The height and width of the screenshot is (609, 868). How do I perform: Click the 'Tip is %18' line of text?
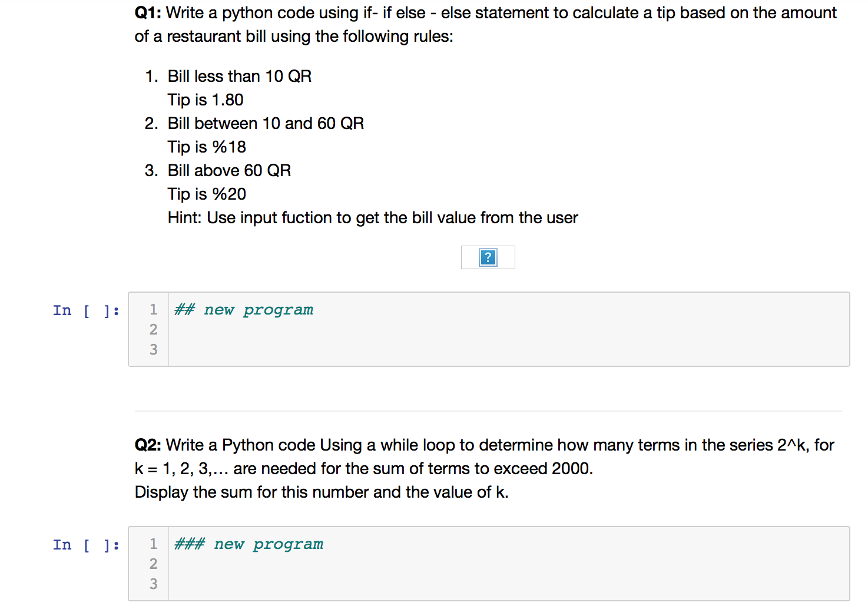[x=207, y=147]
